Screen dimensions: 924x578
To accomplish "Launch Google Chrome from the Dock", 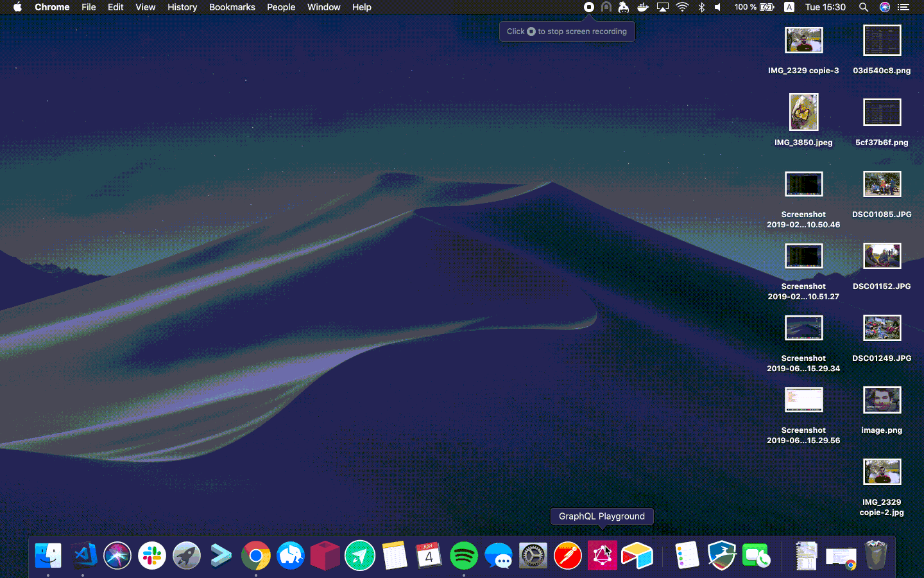I will click(256, 556).
